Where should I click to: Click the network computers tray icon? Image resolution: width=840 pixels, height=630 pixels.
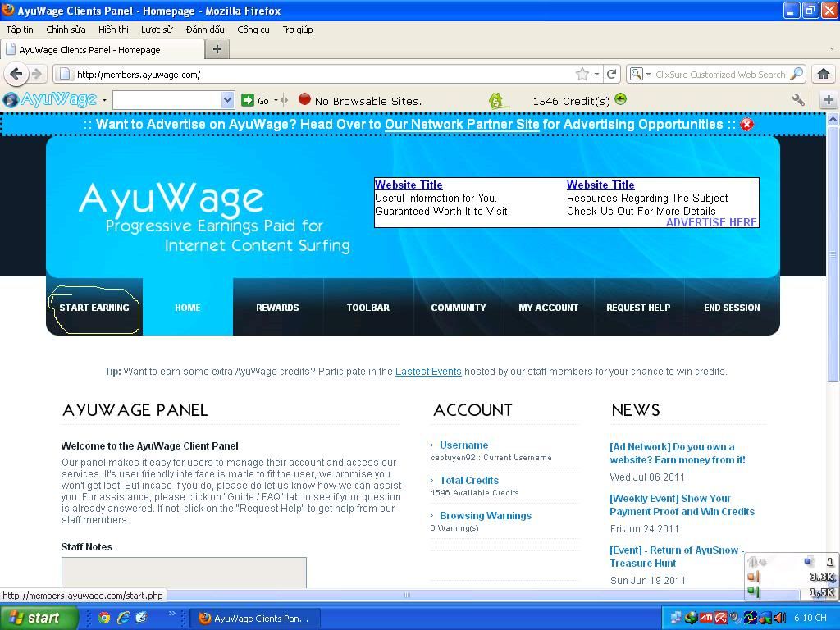coord(677,618)
